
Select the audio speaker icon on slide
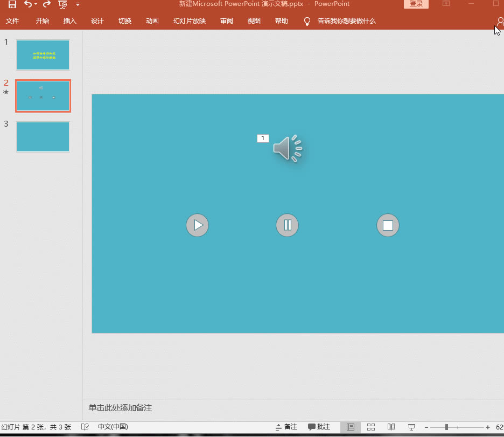coord(288,148)
